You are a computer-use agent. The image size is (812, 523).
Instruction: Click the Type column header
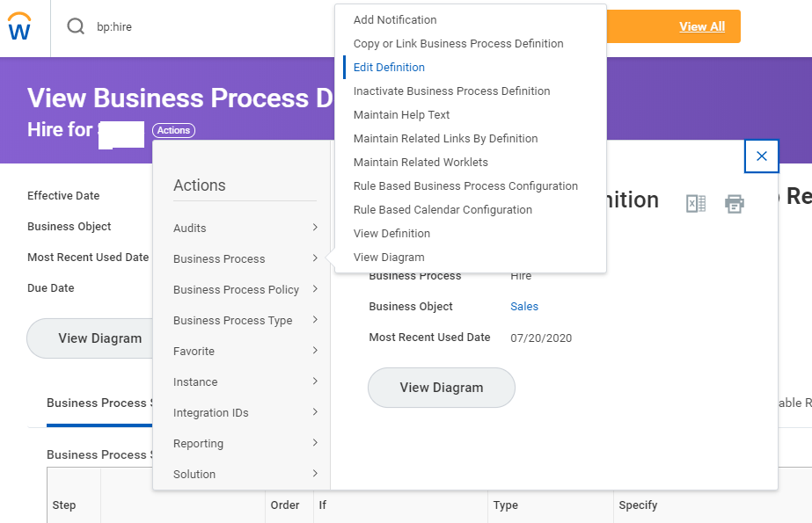pos(506,505)
